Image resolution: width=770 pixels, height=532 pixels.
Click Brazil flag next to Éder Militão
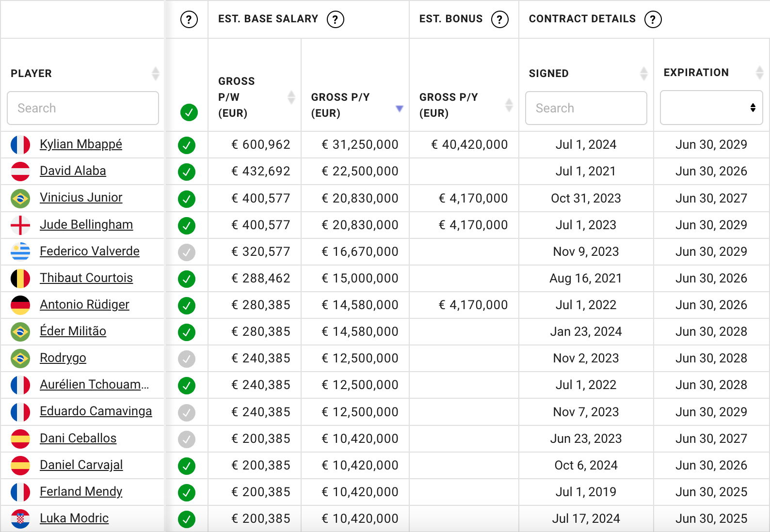[20, 332]
